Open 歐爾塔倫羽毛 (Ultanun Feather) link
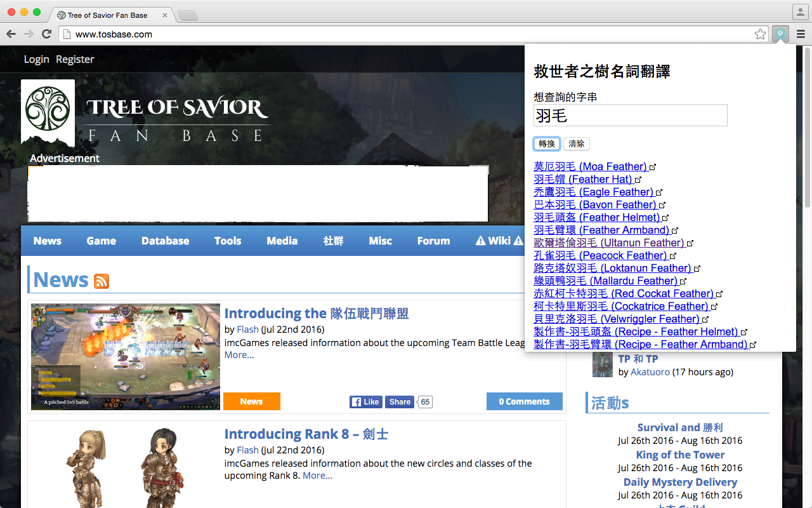Screen dimensions: 812x508 click(x=609, y=243)
